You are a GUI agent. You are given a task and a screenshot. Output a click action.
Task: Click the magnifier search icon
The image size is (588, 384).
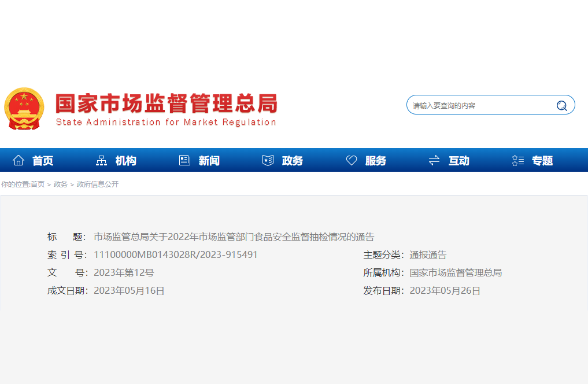(x=561, y=106)
